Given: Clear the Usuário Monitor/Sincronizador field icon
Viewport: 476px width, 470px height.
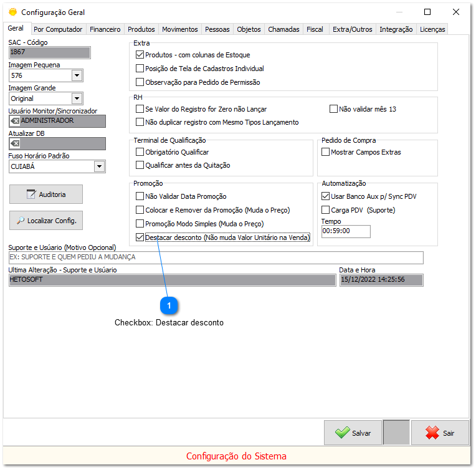Looking at the screenshot, I should (15, 121).
